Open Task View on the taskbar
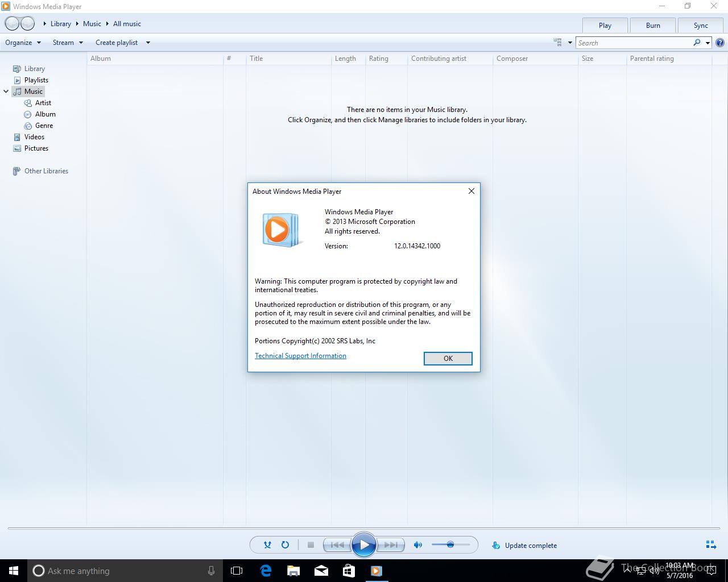Screen dimensions: 728x582 tap(237, 571)
